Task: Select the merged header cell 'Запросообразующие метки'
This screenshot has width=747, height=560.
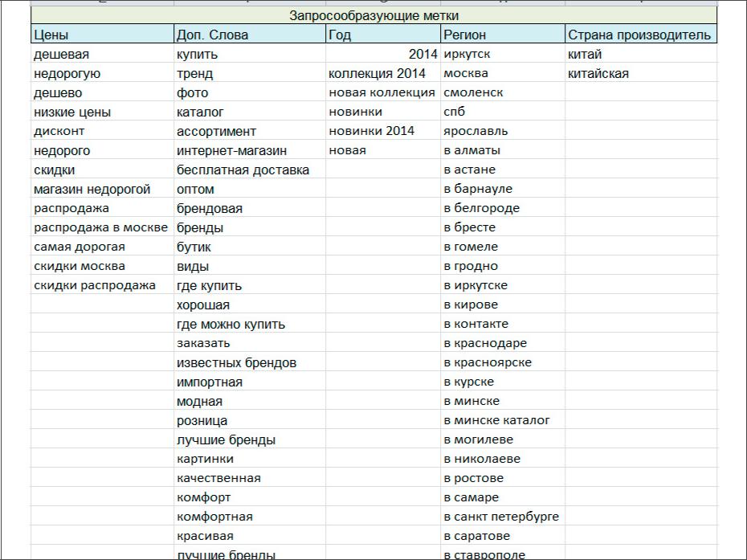Action: (373, 15)
